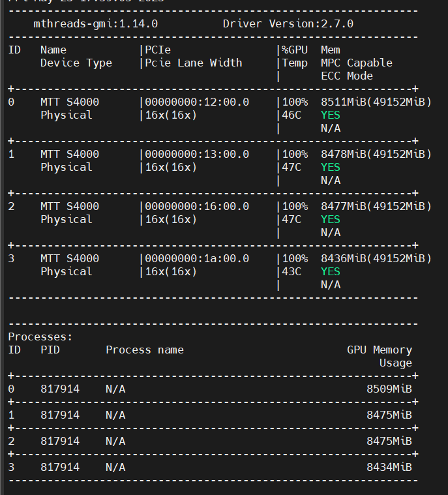The width and height of the screenshot is (448, 495).
Task: Click the MTT S4000 name for GPU 2
Action: [x=70, y=207]
